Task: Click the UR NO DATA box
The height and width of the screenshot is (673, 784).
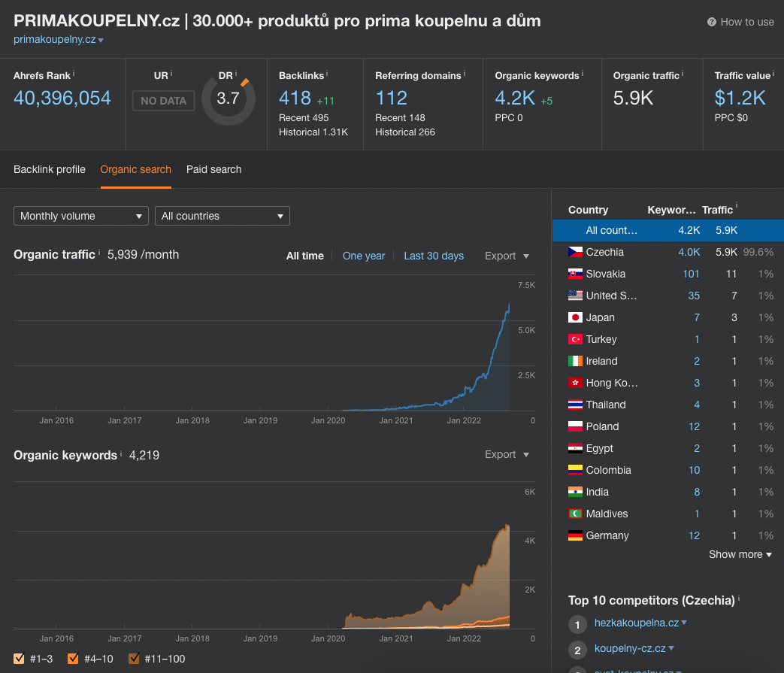Action: click(x=164, y=101)
